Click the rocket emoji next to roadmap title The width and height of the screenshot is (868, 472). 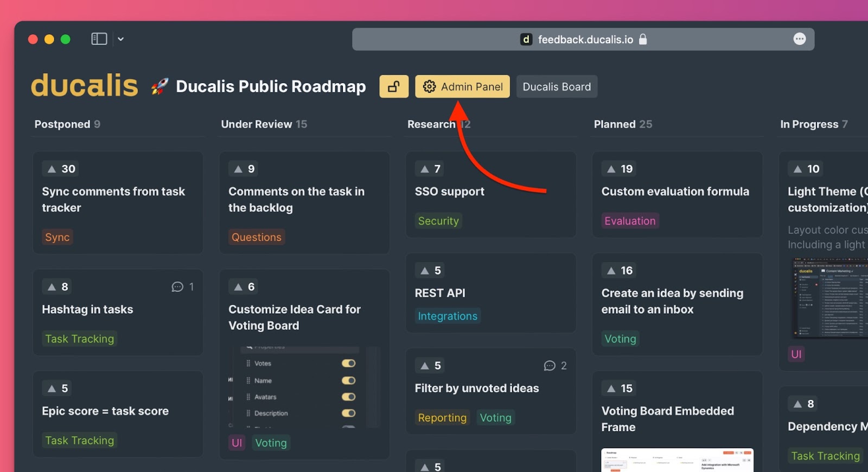point(159,86)
